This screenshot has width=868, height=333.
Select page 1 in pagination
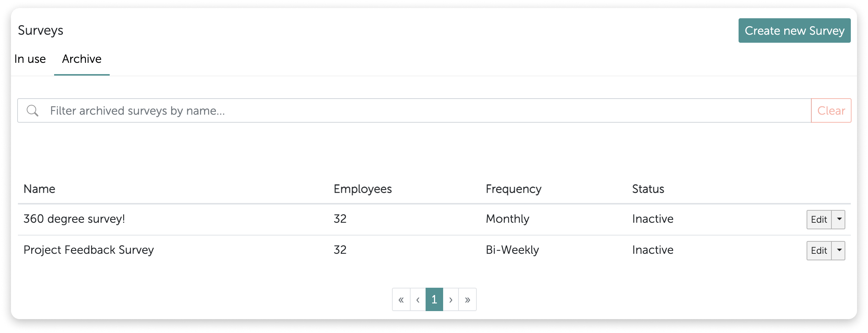434,299
